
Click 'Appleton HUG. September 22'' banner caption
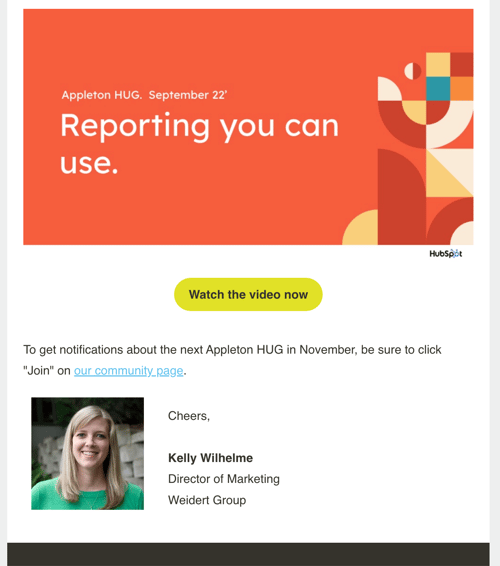tap(144, 95)
